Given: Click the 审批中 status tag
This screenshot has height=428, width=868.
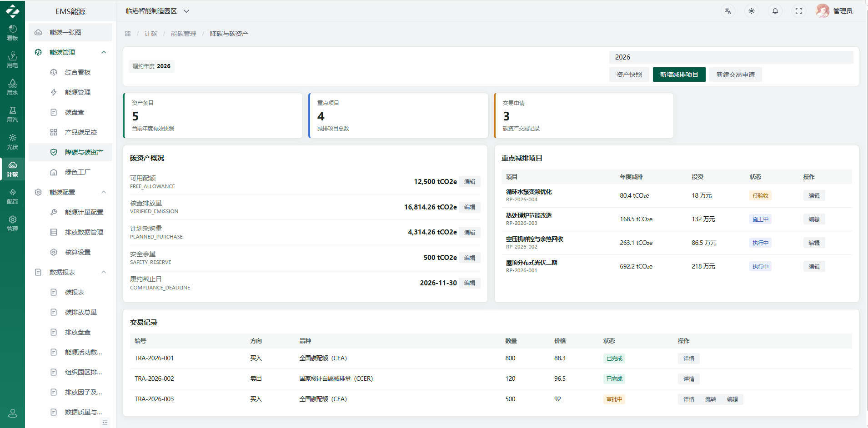Looking at the screenshot, I should (614, 399).
